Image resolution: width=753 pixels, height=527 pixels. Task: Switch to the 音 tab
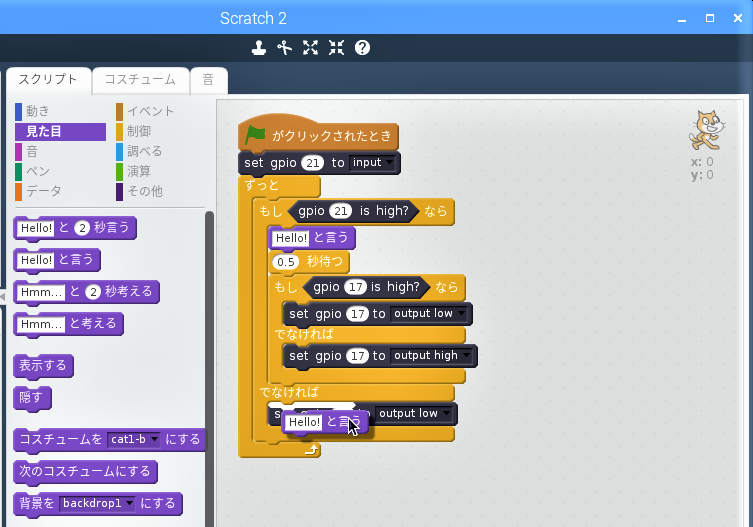[x=208, y=79]
